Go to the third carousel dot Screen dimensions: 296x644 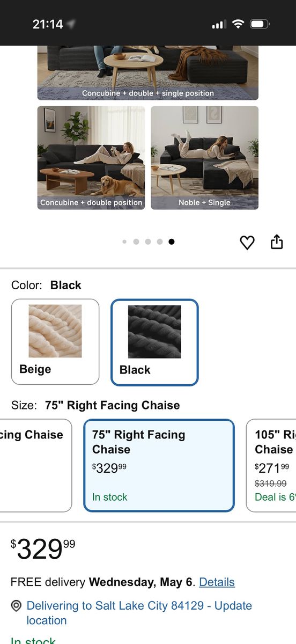148,241
